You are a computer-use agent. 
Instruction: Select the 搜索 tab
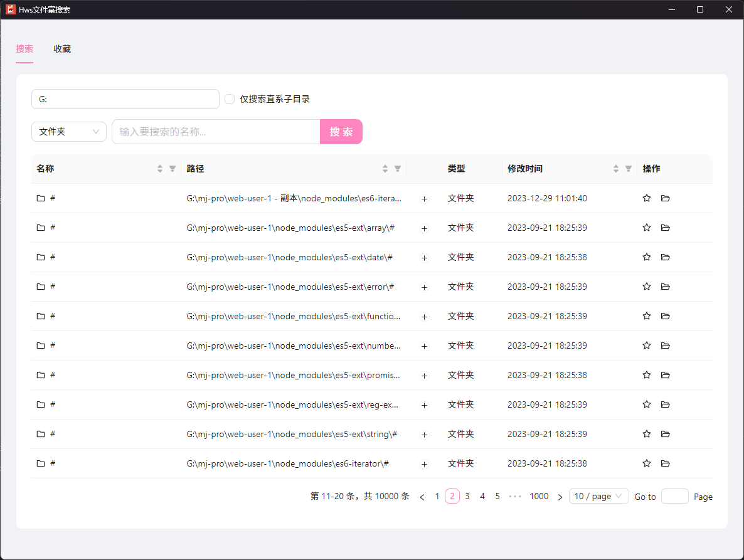pos(24,49)
